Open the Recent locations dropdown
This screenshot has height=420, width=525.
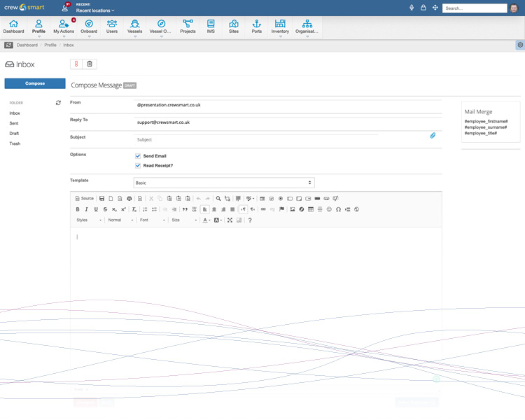coord(95,10)
